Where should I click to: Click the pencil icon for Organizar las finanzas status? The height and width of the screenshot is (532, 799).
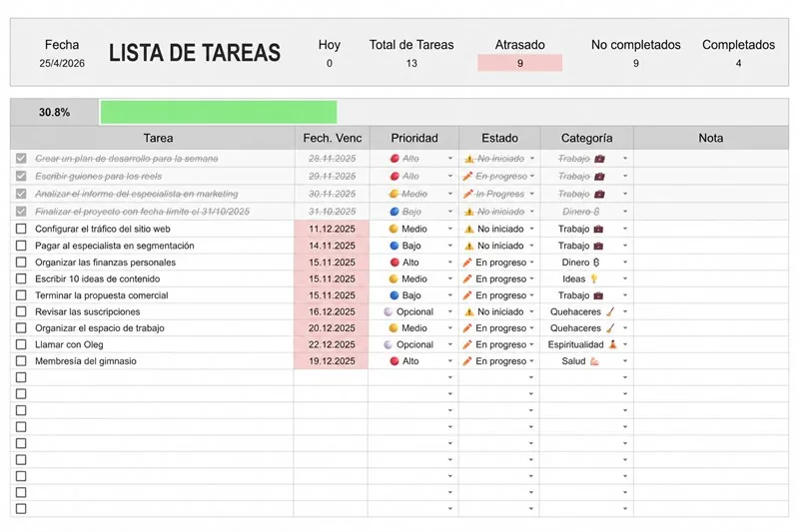pos(467,263)
